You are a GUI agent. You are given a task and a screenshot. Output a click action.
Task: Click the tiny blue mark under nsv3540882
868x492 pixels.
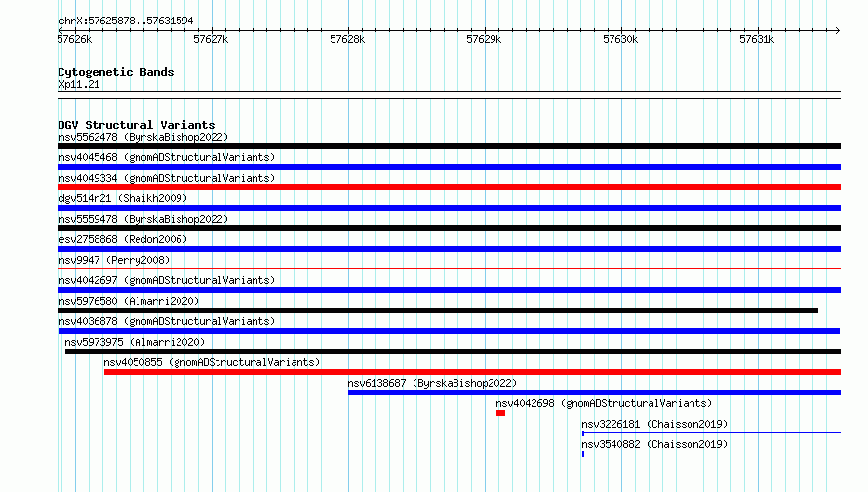[583, 454]
